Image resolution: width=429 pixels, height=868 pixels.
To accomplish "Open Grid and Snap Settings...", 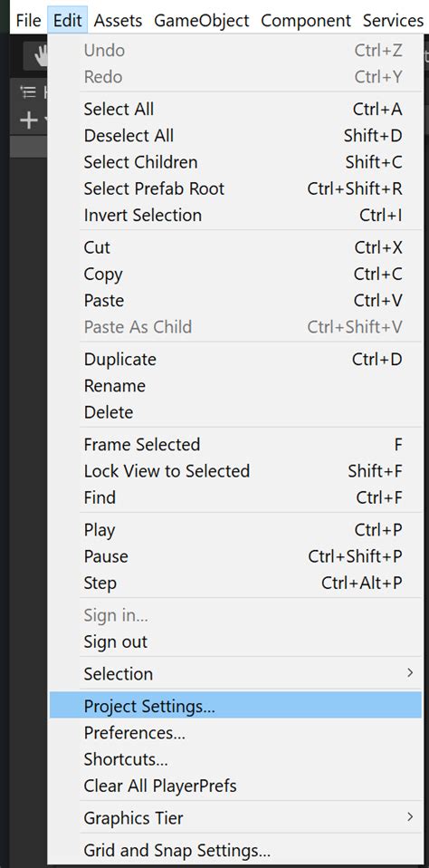I will 235,850.
